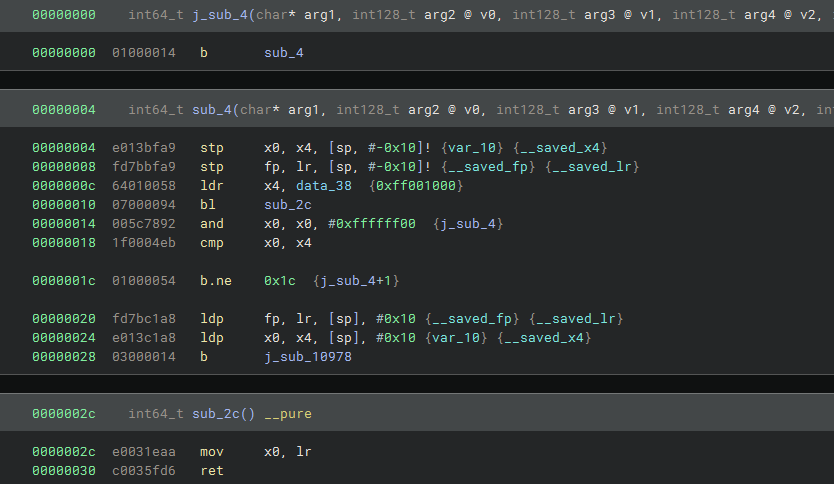Image resolution: width=834 pixels, height=484 pixels.
Task: Select opcode bytes 64010058 of ldr
Action: [144, 186]
